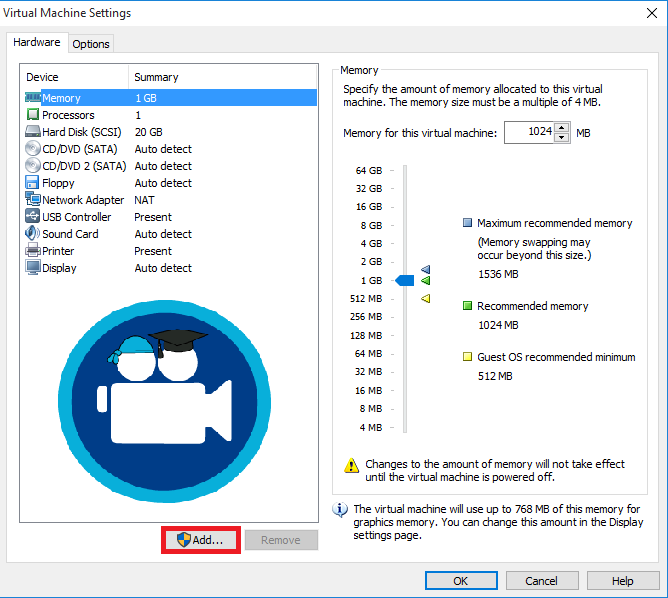Increase memory using the up spinner arrow
Image resolution: width=668 pixels, height=598 pixels.
coord(562,128)
